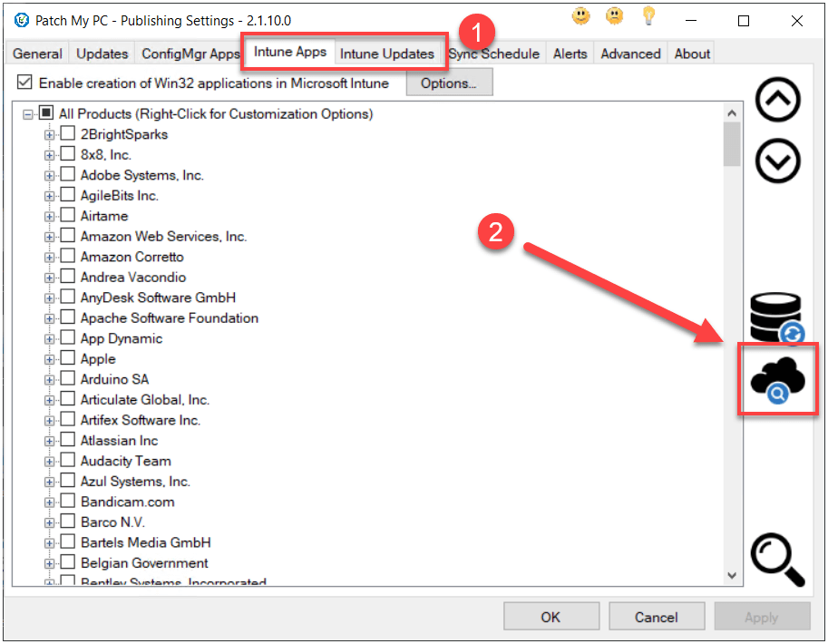Click the magnifying glass search icon
The image size is (828, 644).
777,560
